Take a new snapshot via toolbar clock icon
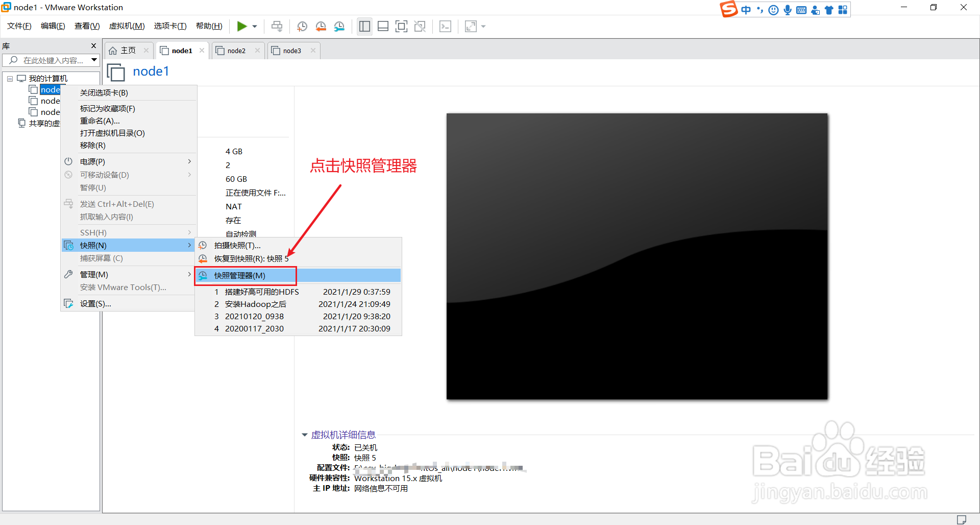The image size is (980, 525). tap(302, 26)
